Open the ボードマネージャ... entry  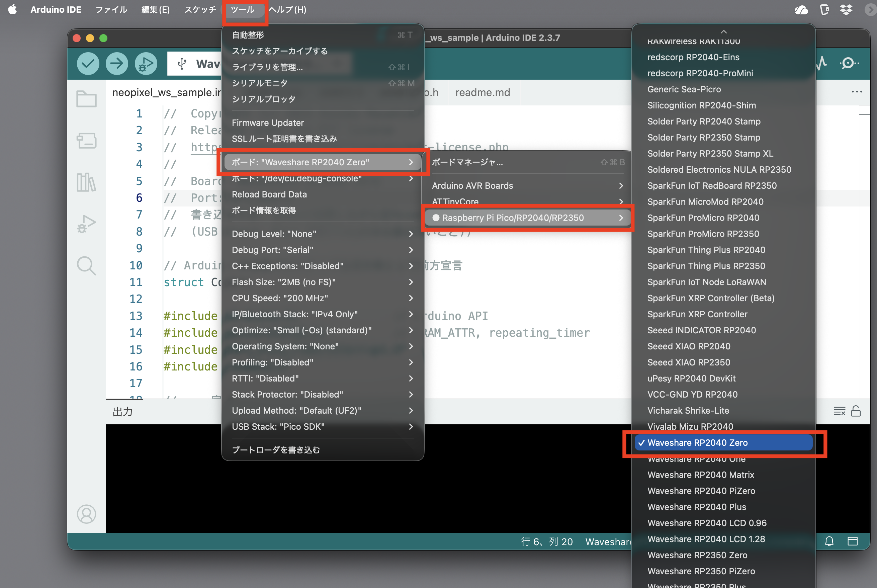(467, 162)
